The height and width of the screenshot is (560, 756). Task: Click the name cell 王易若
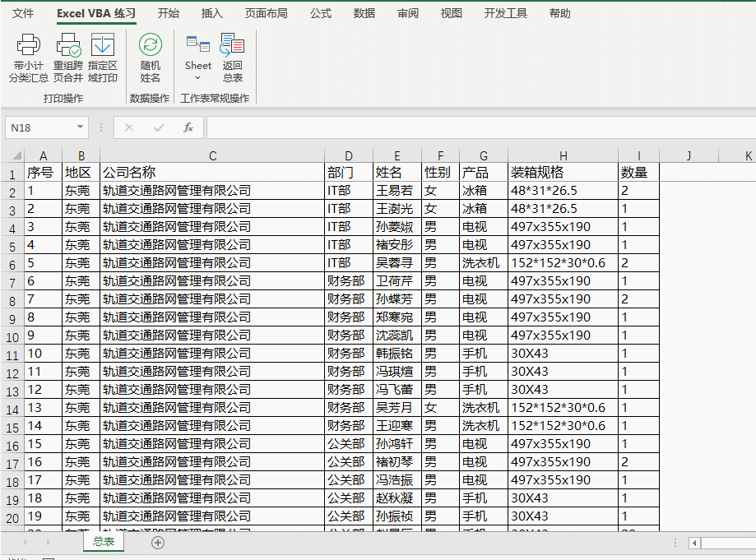pyautogui.click(x=397, y=190)
